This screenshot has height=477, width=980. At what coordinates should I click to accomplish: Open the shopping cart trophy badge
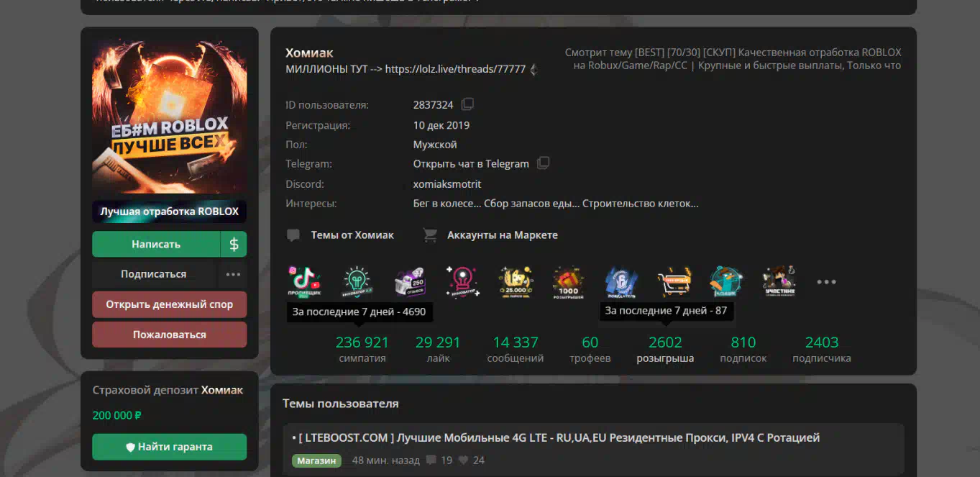pyautogui.click(x=674, y=281)
